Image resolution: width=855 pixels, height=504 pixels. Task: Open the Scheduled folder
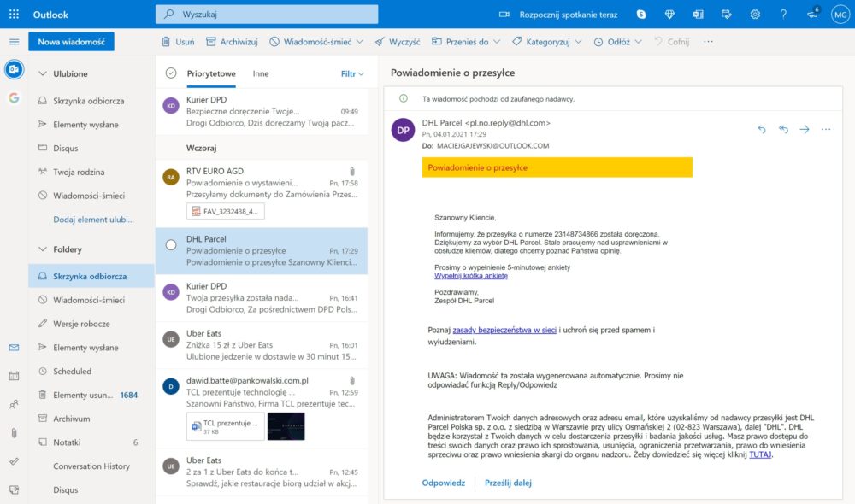(x=91, y=371)
